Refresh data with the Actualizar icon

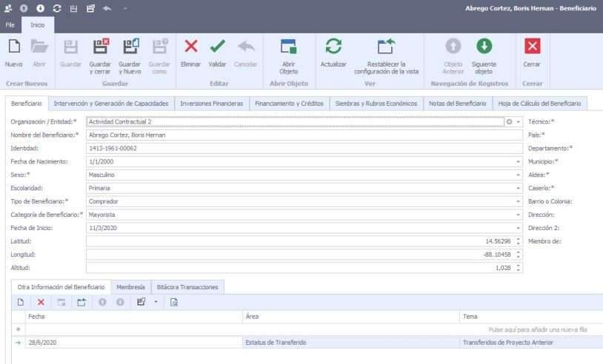coord(333,47)
